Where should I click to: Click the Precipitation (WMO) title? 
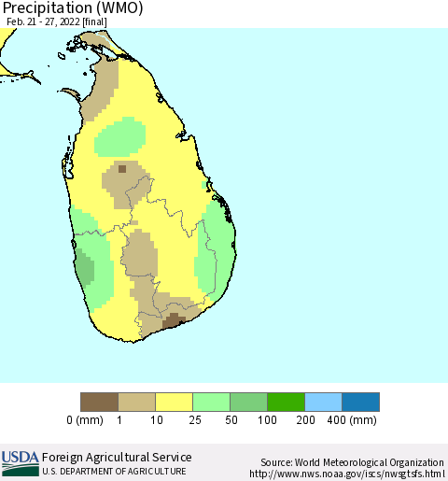click(73, 7)
